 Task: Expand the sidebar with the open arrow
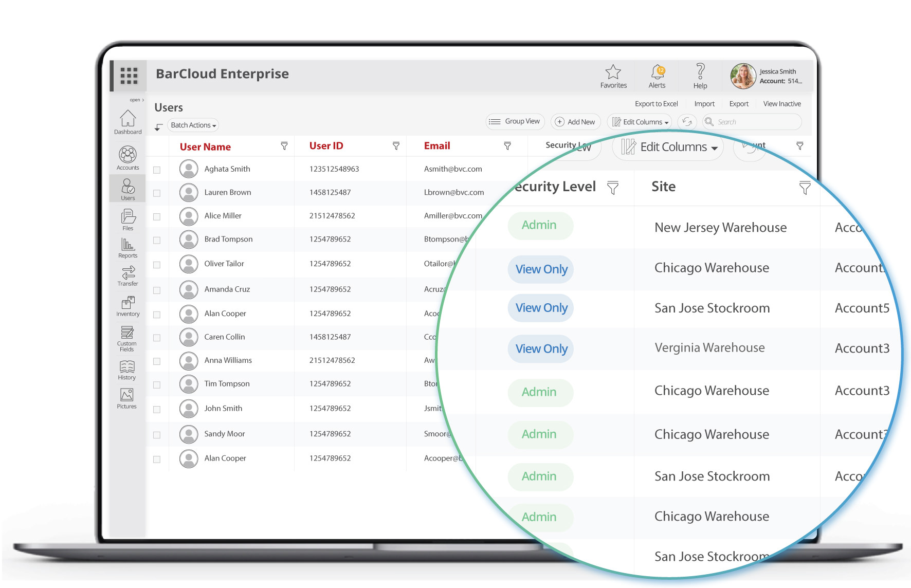pyautogui.click(x=137, y=100)
